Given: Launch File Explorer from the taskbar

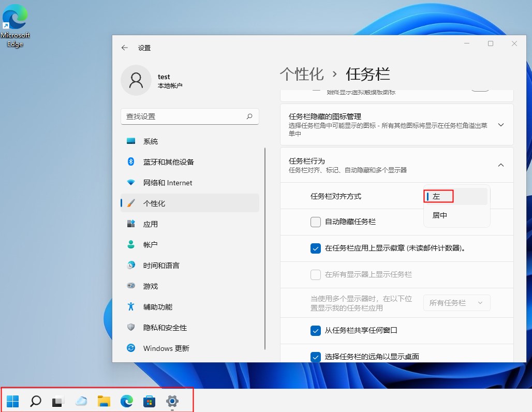Looking at the screenshot, I should pos(104,401).
